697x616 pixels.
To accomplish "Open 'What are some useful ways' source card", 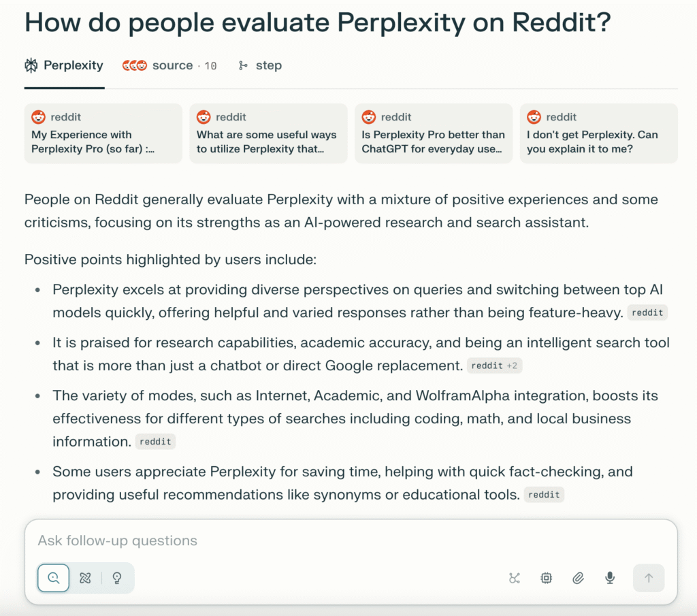I will [x=268, y=133].
